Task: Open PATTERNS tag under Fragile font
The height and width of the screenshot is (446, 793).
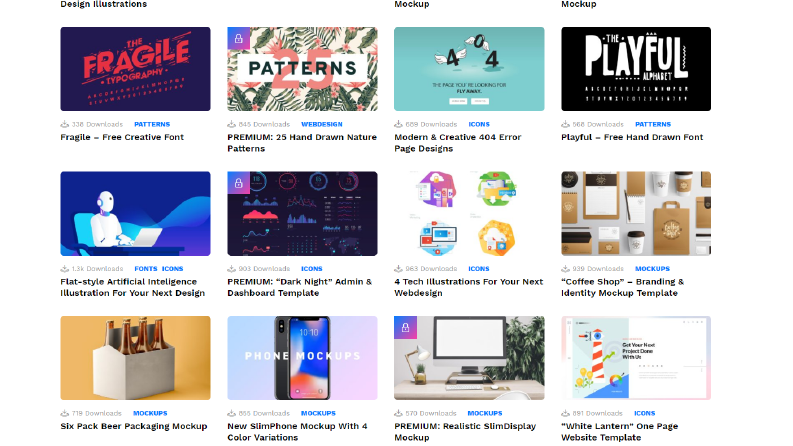Action: pyautogui.click(x=152, y=124)
